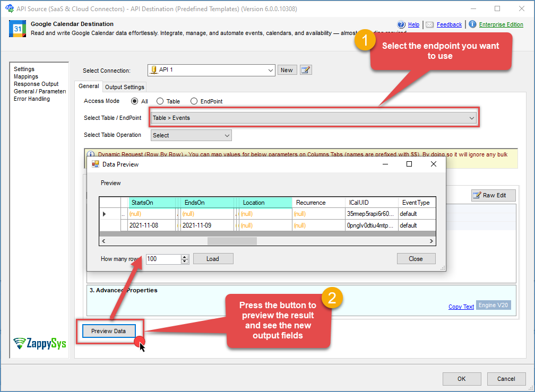Image resolution: width=535 pixels, height=392 pixels.
Task: Click the Data Preview window icon
Action: point(96,164)
